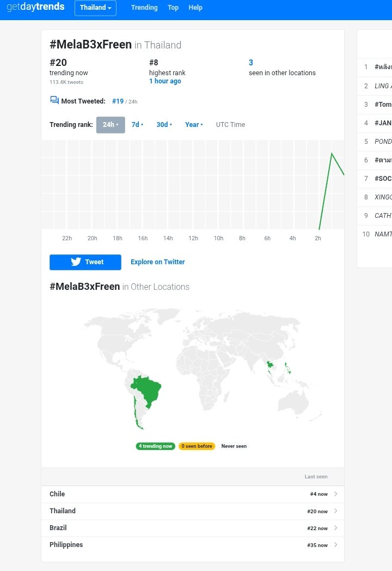Click the 3 seen in other locations link
Screen dimensions: 392x571
point(251,63)
